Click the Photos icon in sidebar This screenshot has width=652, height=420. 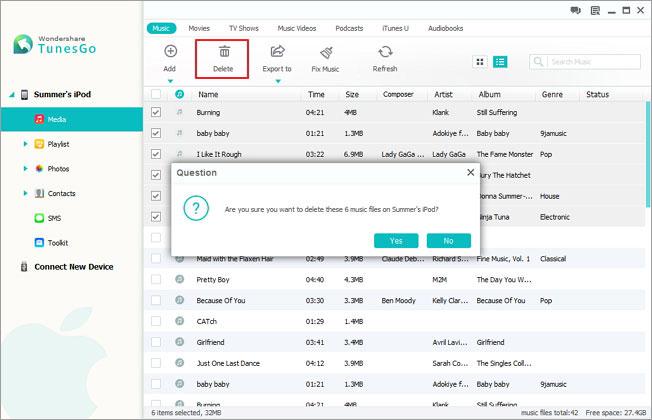pos(39,168)
